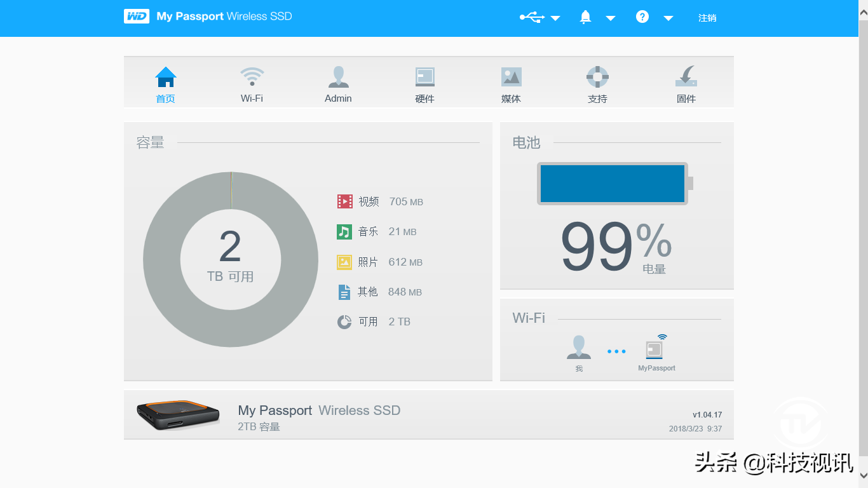Select the 可用 2 TB value
This screenshot has height=488, width=868.
pyautogui.click(x=399, y=322)
